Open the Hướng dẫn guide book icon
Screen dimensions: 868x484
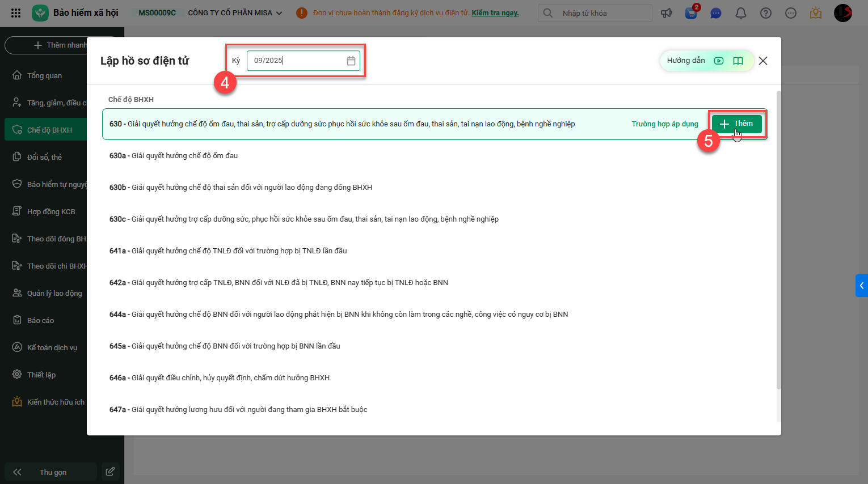point(738,61)
